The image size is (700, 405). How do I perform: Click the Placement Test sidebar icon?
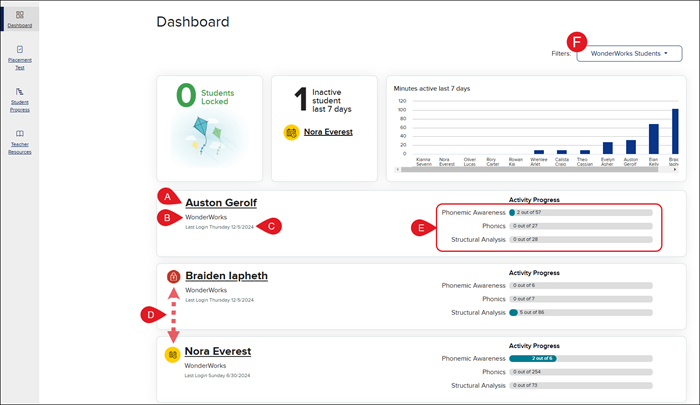pyautogui.click(x=20, y=49)
